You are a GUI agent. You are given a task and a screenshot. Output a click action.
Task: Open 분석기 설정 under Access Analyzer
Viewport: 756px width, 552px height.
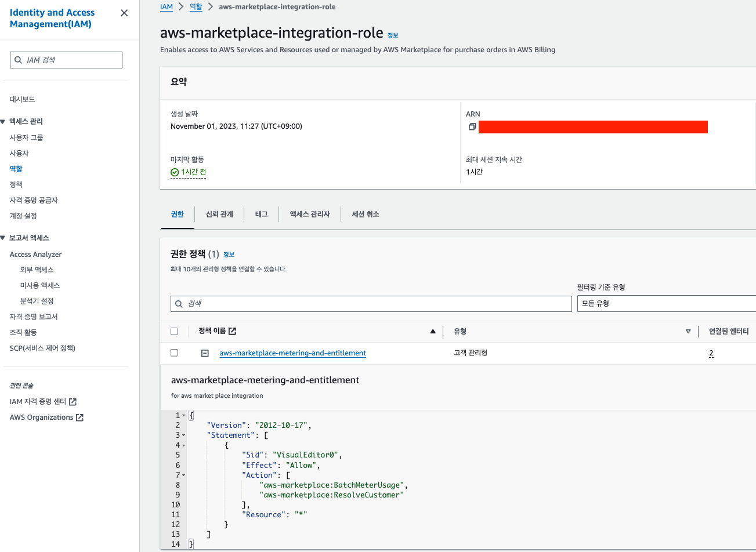[x=37, y=302]
